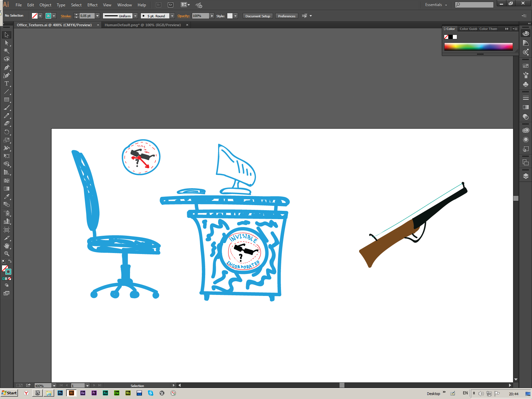Open Essentials workspace switcher

point(436,5)
